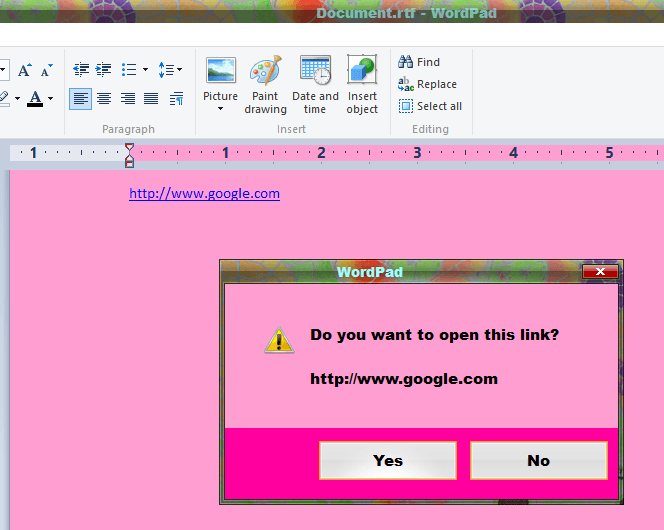The width and height of the screenshot is (664, 530).
Task: Insert a Paint drawing
Action: click(266, 85)
